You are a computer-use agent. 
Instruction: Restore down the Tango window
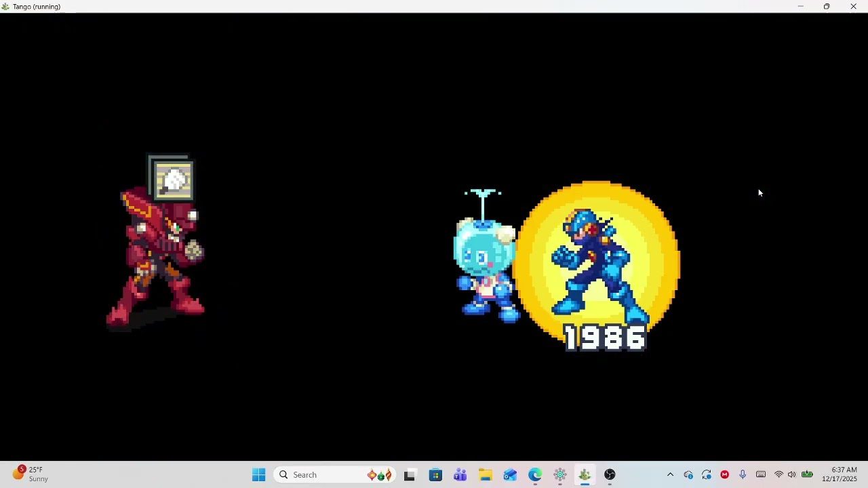(x=827, y=7)
